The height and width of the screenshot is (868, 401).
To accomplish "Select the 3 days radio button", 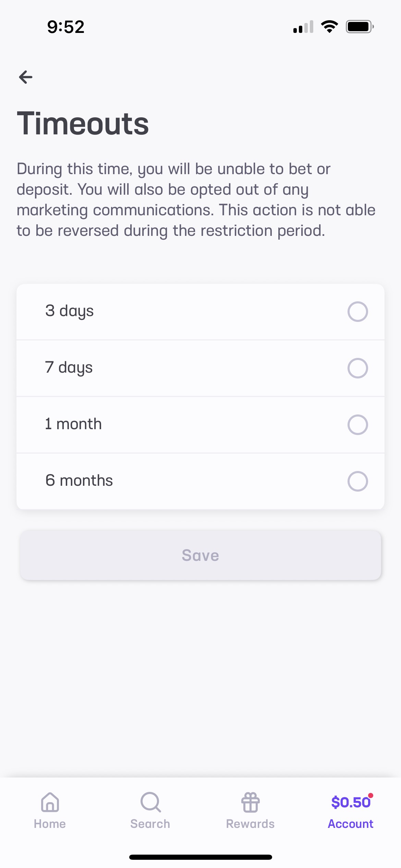I will 357,312.
